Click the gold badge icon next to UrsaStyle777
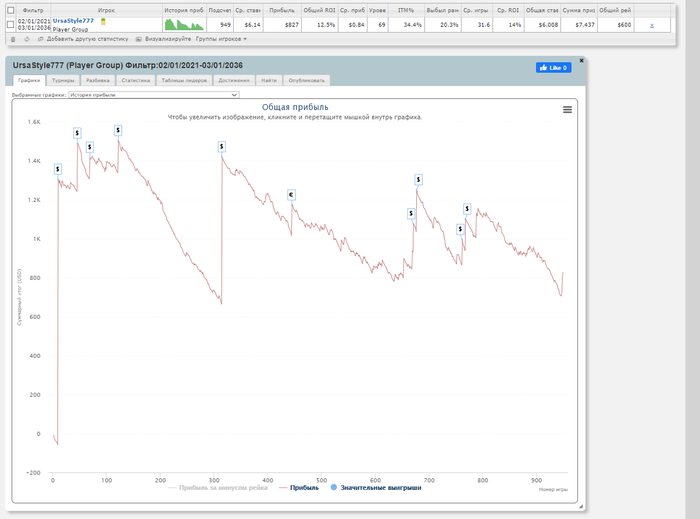Screen dimensions: 700x519 pyautogui.click(x=103, y=21)
